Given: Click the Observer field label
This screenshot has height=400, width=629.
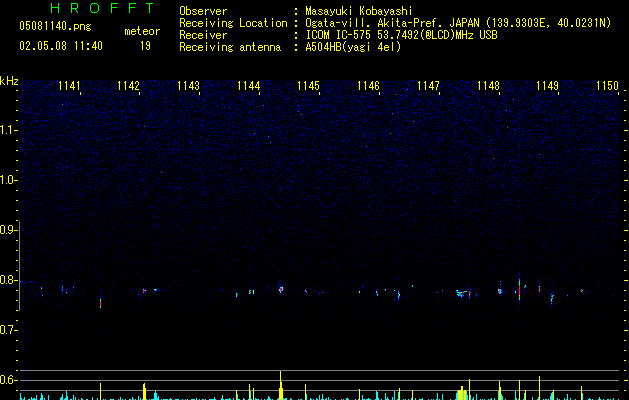Looking at the screenshot, I should 203,11.
